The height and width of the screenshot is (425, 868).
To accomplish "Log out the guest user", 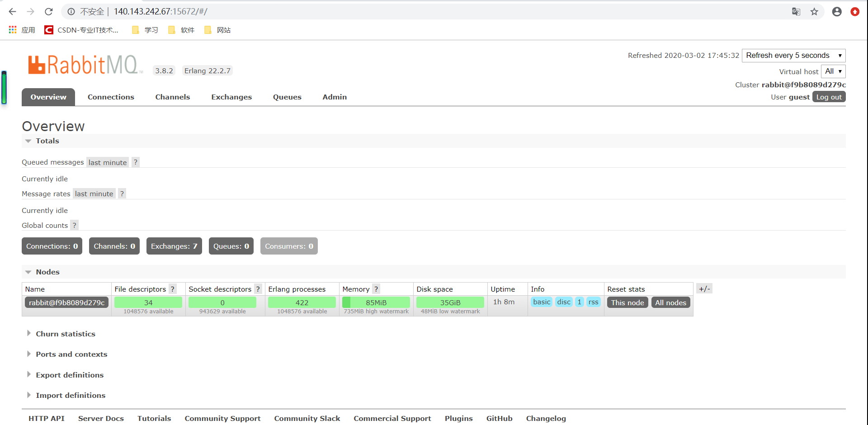I will pos(829,97).
